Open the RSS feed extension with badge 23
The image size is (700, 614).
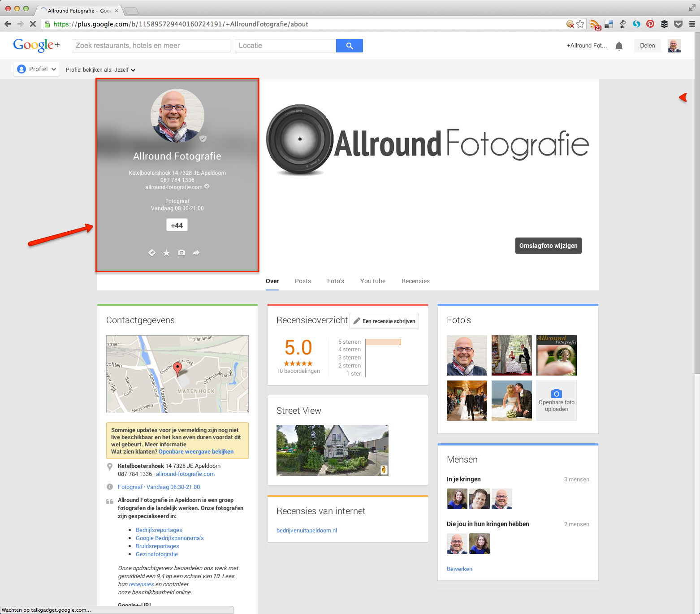click(x=595, y=24)
